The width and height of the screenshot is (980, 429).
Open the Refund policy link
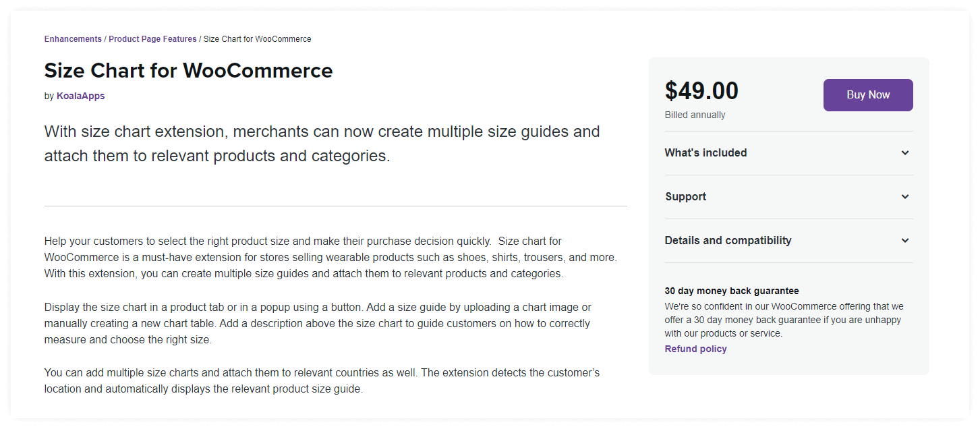(x=695, y=348)
